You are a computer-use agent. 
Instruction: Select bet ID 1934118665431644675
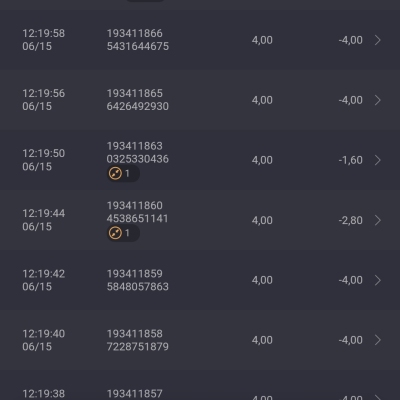click(x=138, y=40)
